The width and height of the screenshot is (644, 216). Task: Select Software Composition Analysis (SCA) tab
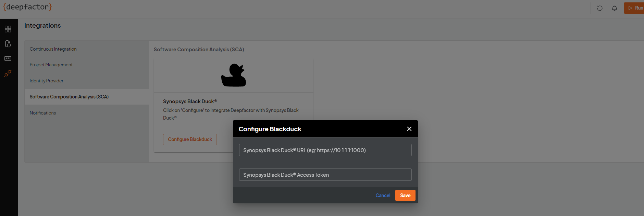pos(87,97)
